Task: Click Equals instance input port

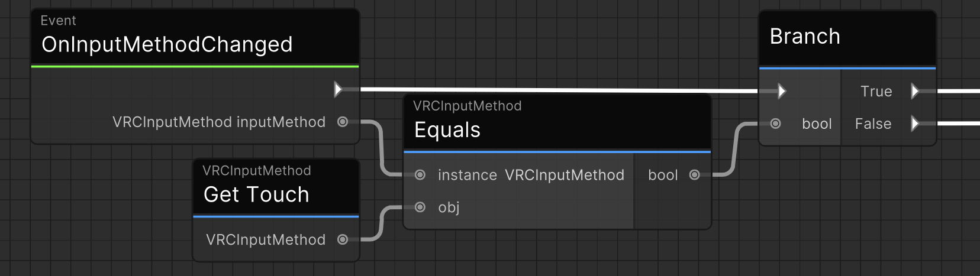Action: 420,175
